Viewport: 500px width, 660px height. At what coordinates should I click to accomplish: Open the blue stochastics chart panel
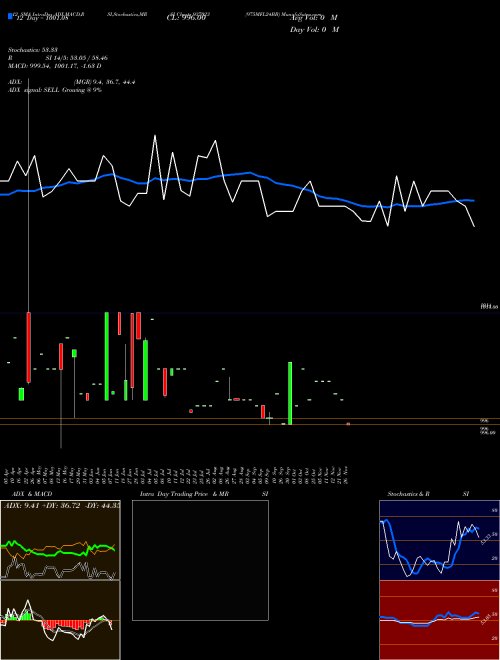point(439,540)
